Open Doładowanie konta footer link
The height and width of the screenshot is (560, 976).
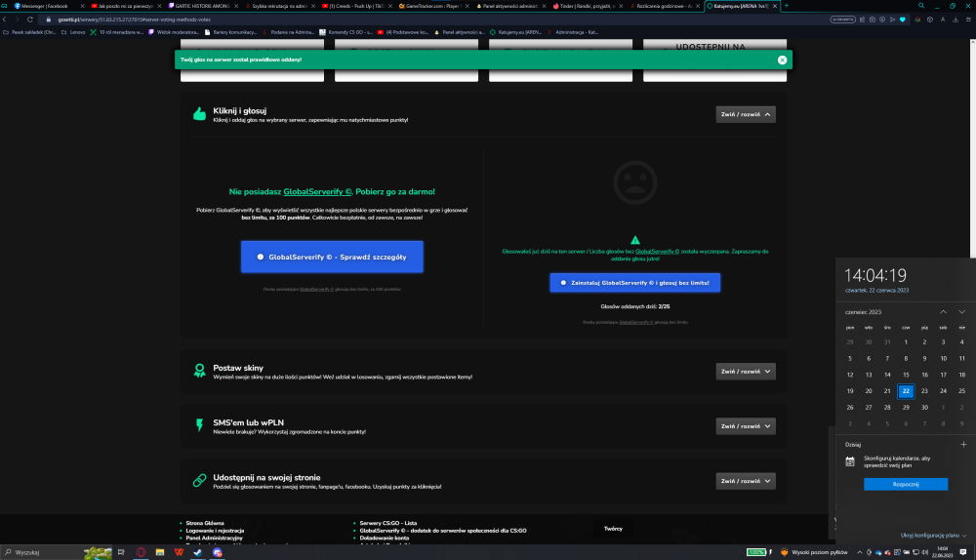point(384,538)
